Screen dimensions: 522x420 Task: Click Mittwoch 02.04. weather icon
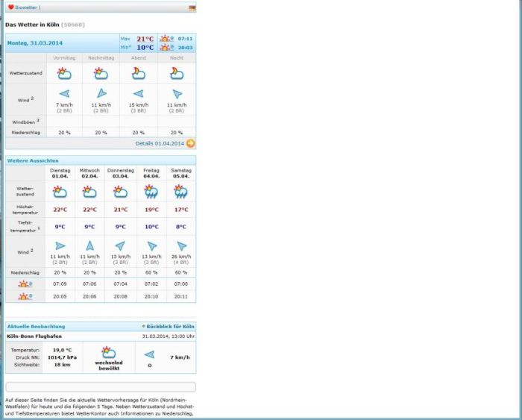[89, 192]
